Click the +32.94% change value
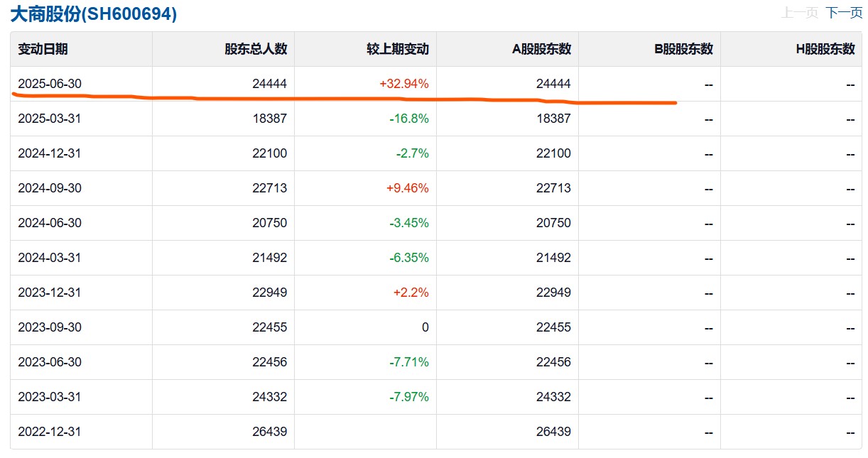 (404, 84)
